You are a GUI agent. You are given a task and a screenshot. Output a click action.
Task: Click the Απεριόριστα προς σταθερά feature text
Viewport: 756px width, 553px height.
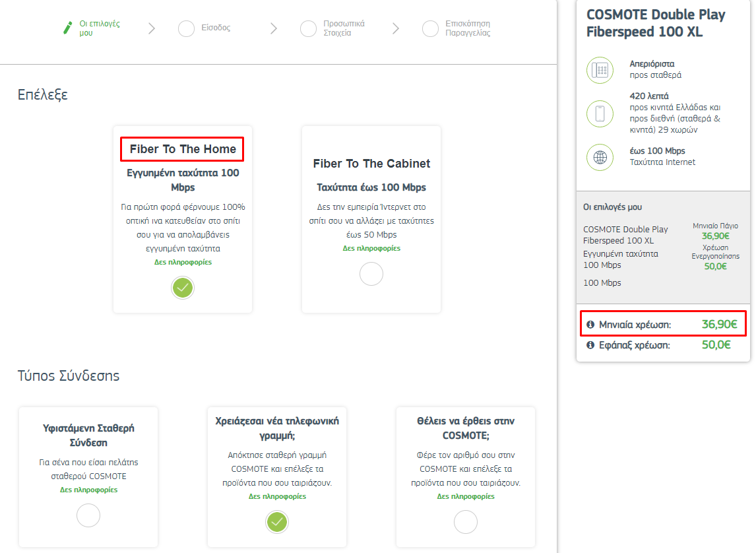coord(655,69)
